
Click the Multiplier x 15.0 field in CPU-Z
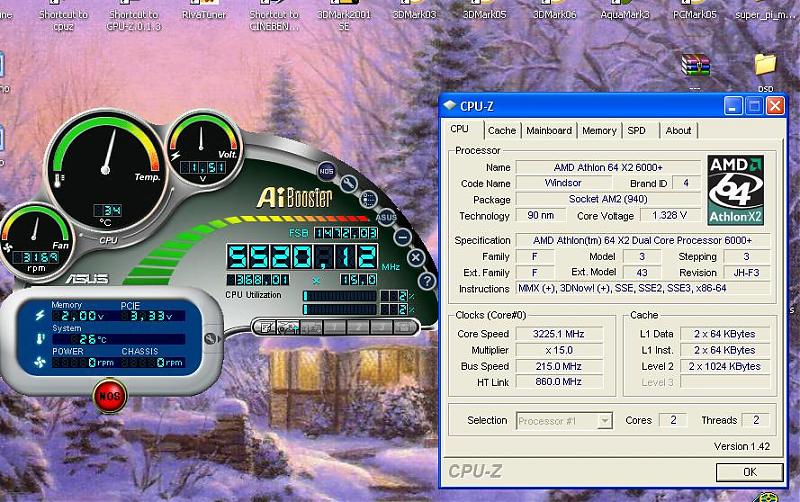tap(559, 350)
